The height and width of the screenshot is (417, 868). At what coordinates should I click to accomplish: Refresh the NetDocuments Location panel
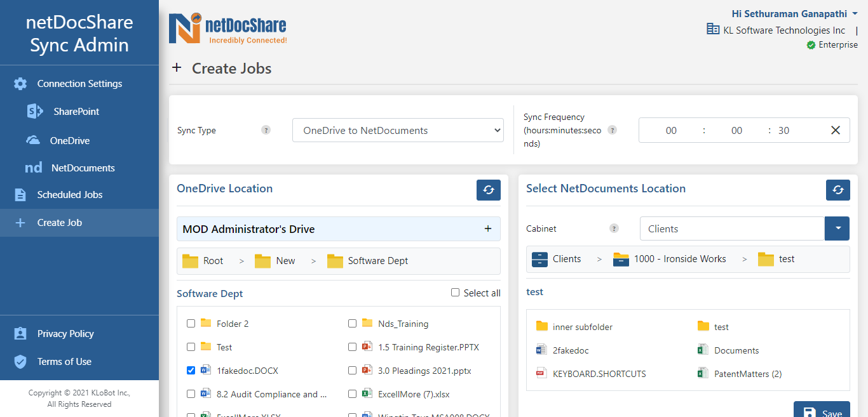tap(838, 190)
